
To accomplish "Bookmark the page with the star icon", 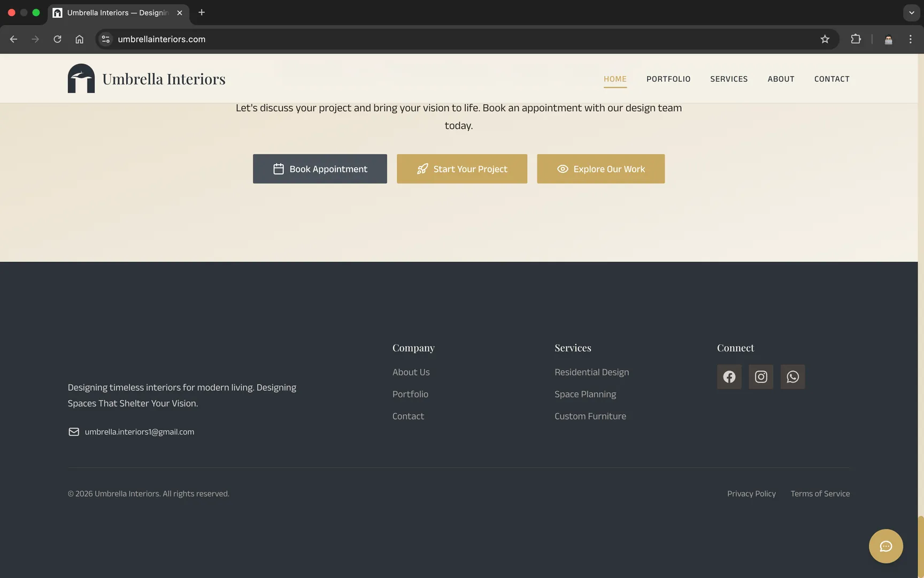I will tap(825, 39).
